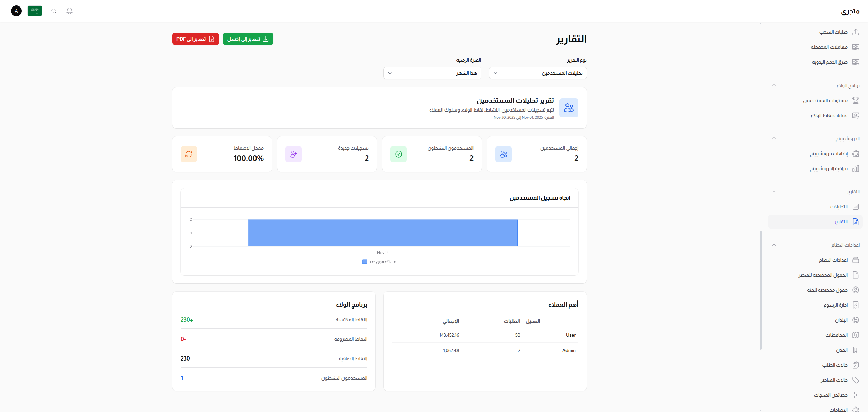This screenshot has height=412, width=868.
Task: Open عمليات نقاط الولاء via its icon
Action: [856, 115]
